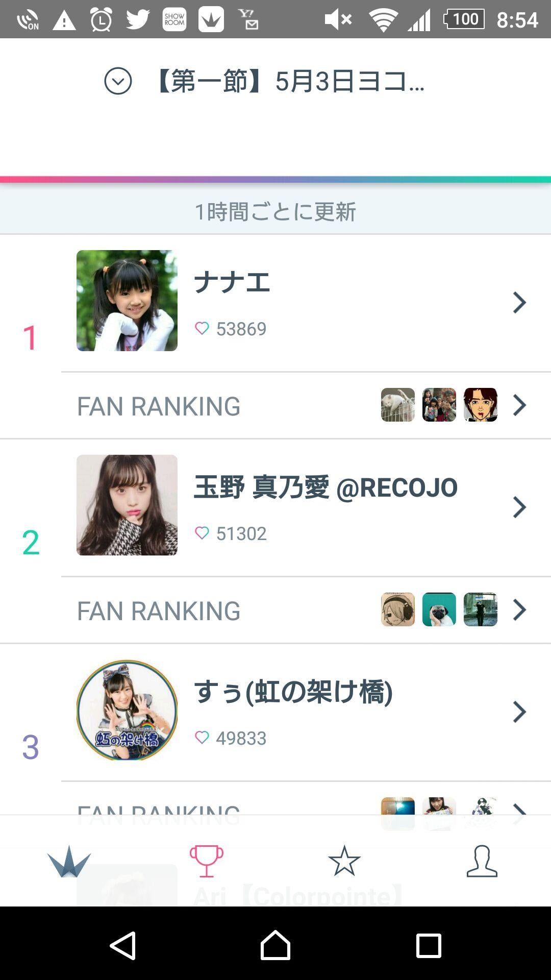Tap the pug fan avatar thumbnail
Image resolution: width=551 pixels, height=980 pixels.
[439, 609]
